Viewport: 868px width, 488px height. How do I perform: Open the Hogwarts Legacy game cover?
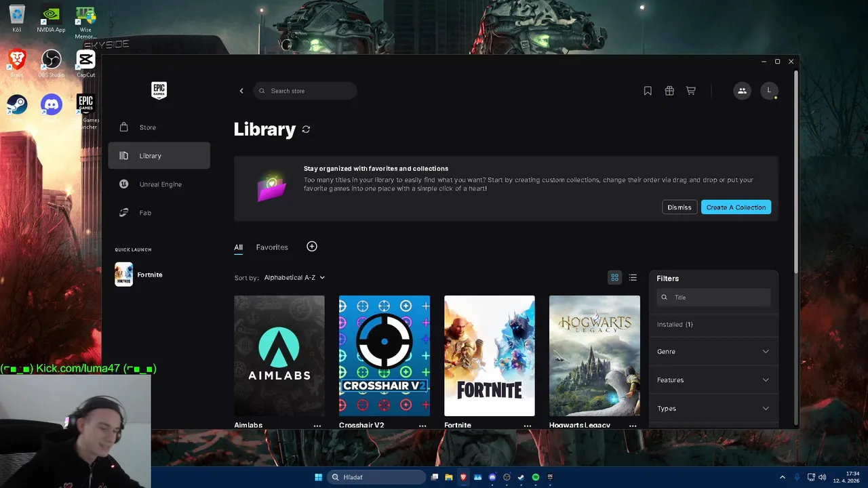[595, 356]
